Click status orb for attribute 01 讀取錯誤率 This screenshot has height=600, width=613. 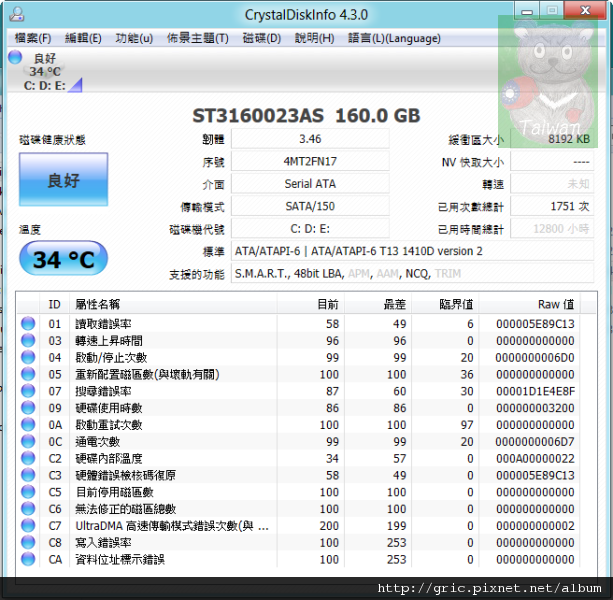tap(28, 324)
